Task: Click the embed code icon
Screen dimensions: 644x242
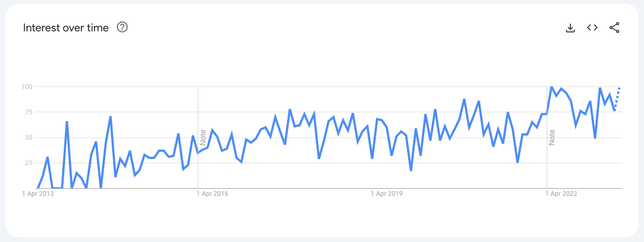Action: coord(592,28)
